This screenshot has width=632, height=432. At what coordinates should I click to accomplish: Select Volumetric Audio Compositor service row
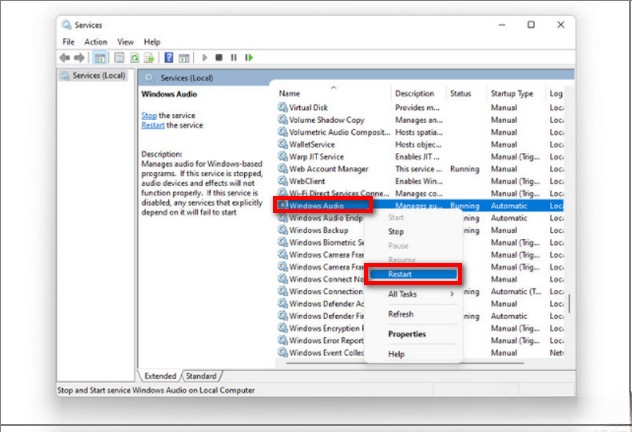click(x=420, y=132)
